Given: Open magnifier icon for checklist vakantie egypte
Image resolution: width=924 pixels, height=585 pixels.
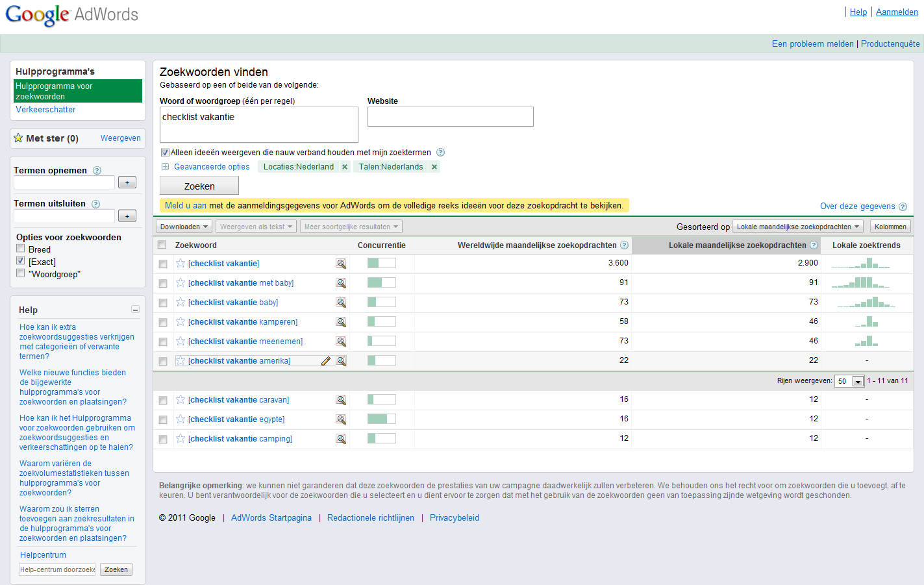Looking at the screenshot, I should click(341, 419).
